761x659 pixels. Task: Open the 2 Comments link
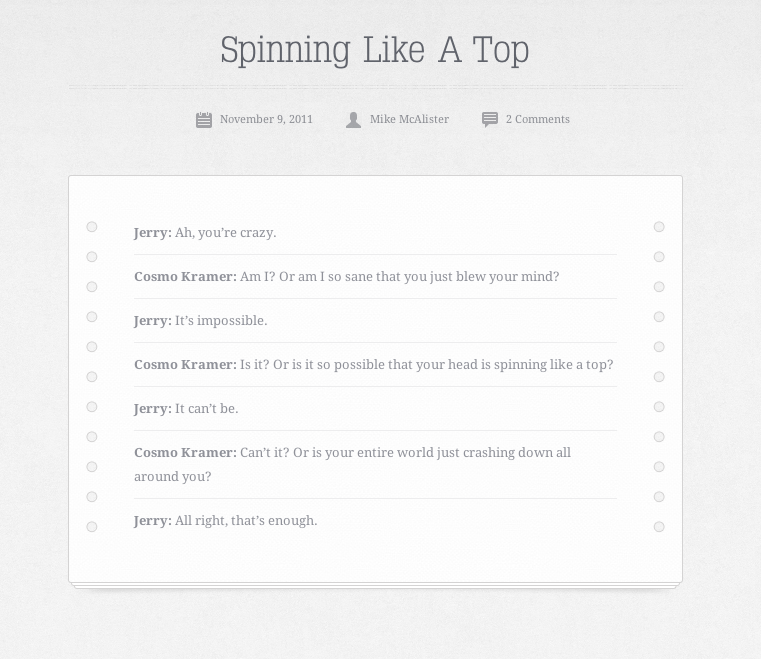point(538,119)
